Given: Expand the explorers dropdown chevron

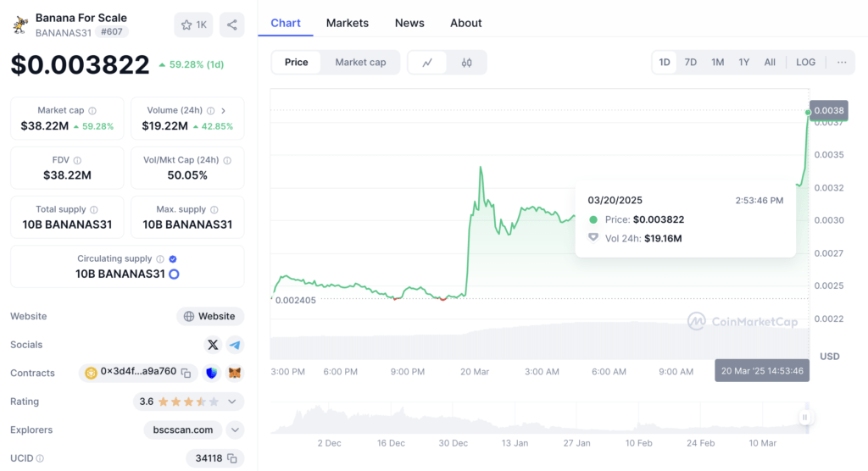Looking at the screenshot, I should [x=236, y=430].
